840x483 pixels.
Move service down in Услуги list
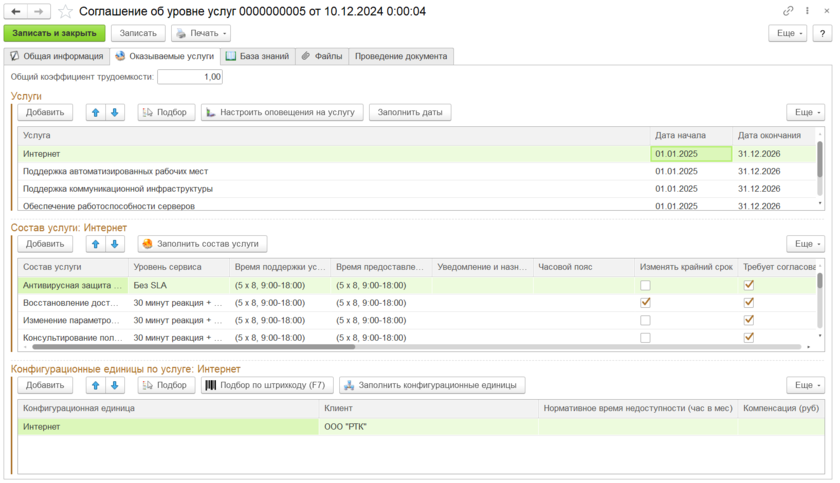click(114, 113)
